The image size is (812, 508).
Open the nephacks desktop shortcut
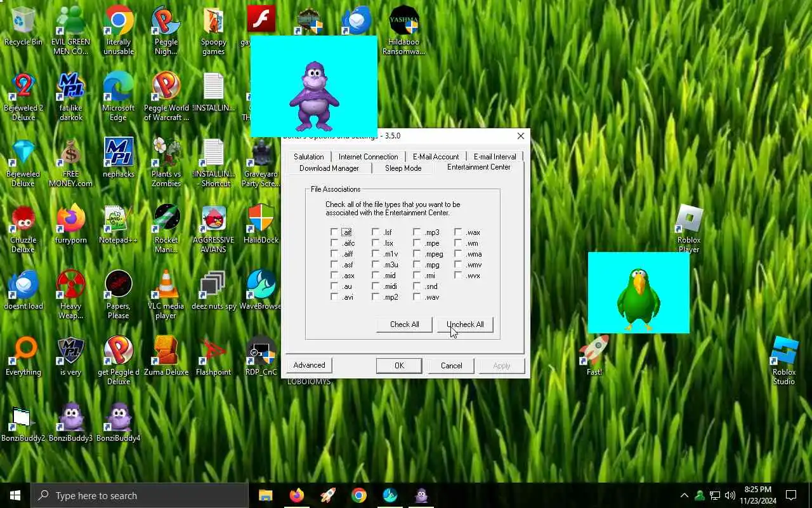pyautogui.click(x=119, y=157)
